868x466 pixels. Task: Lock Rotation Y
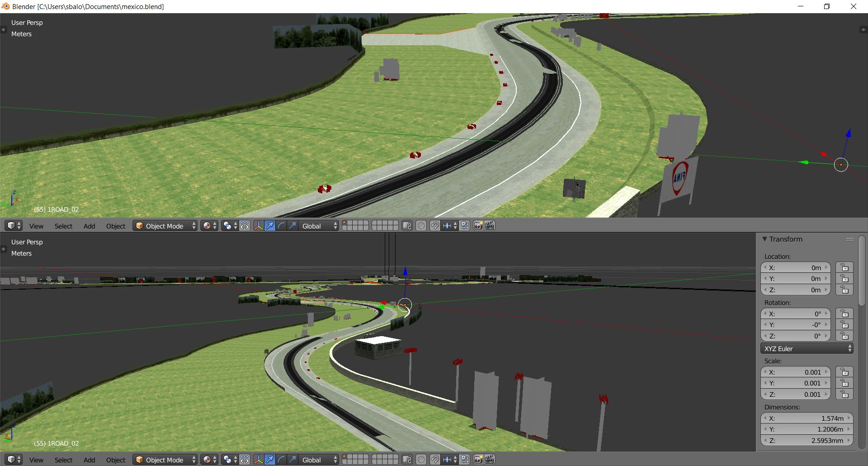point(844,325)
